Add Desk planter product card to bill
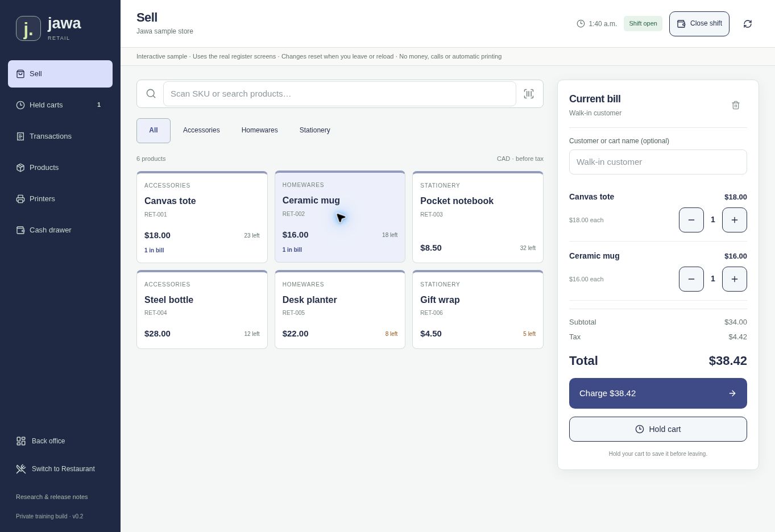The width and height of the screenshot is (775, 532). pyautogui.click(x=340, y=310)
